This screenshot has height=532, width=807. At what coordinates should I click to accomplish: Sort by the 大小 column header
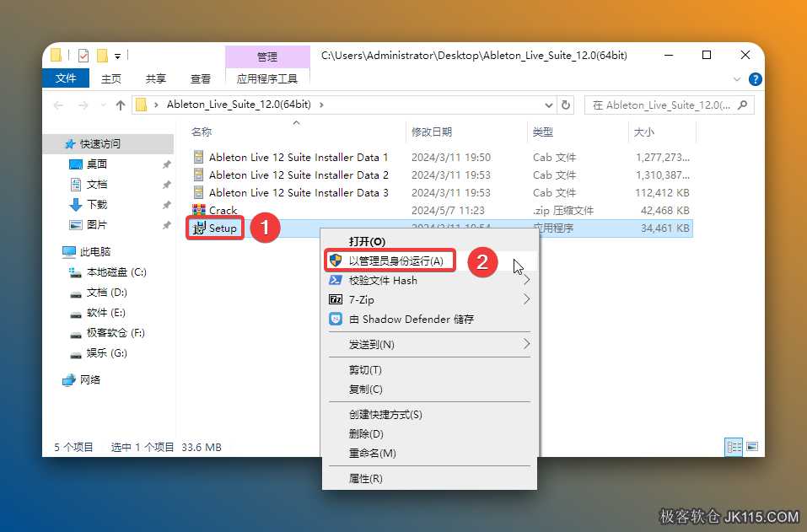[643, 132]
